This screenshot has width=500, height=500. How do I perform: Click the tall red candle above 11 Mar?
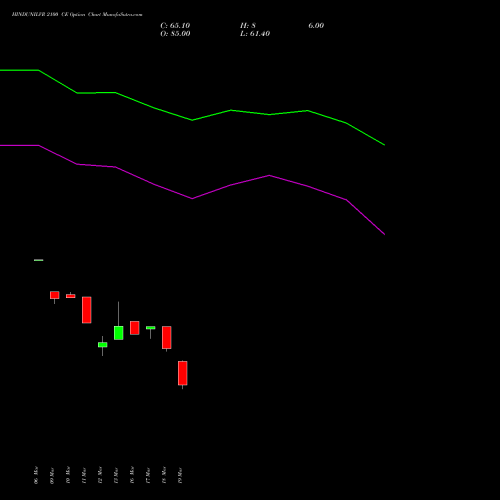tap(87, 310)
